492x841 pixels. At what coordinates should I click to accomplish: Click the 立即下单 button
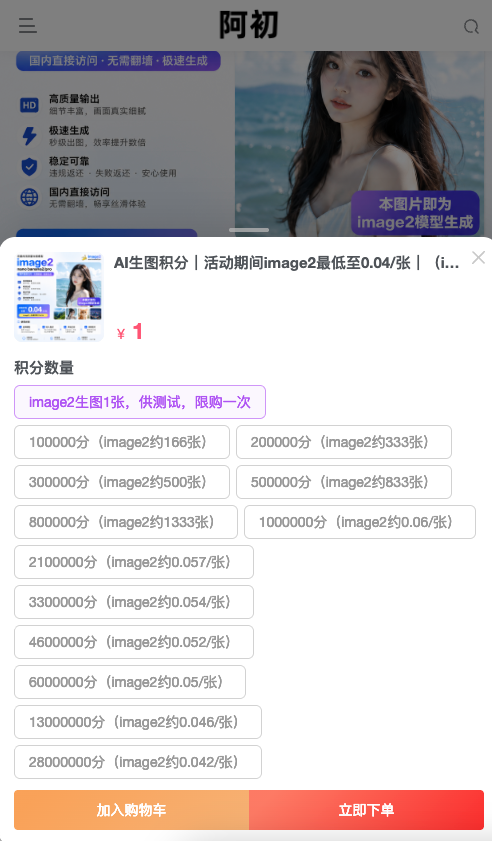click(366, 810)
